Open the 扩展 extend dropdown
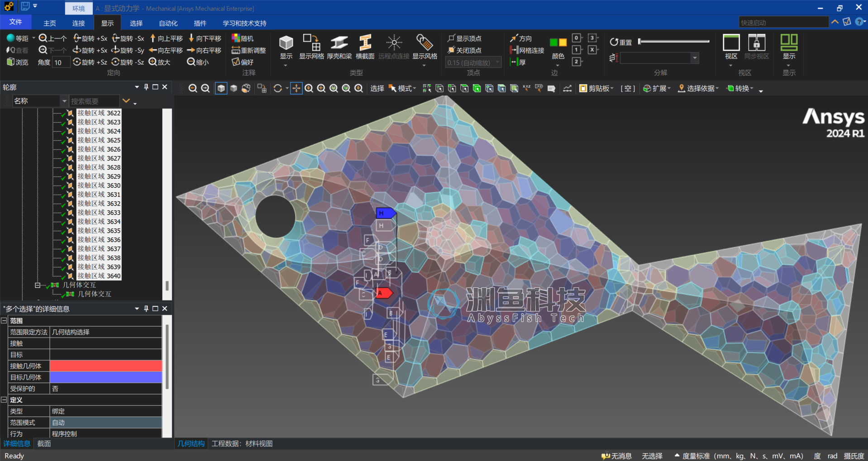 click(657, 89)
